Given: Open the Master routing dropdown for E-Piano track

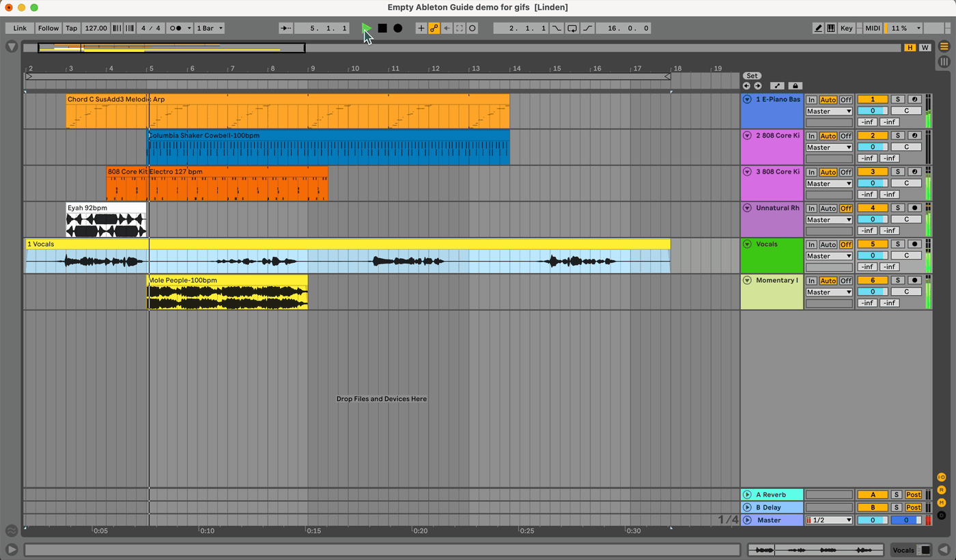Looking at the screenshot, I should tap(830, 111).
